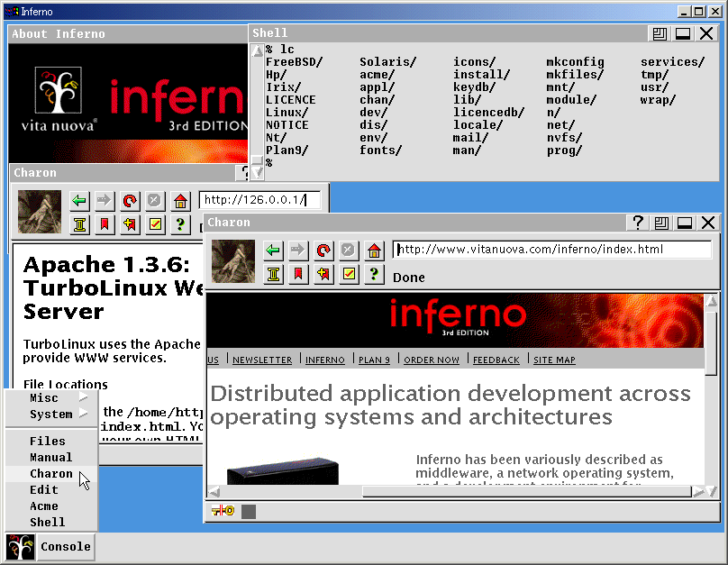
Task: Open checkmark config icon in rear Charon
Action: [155, 224]
